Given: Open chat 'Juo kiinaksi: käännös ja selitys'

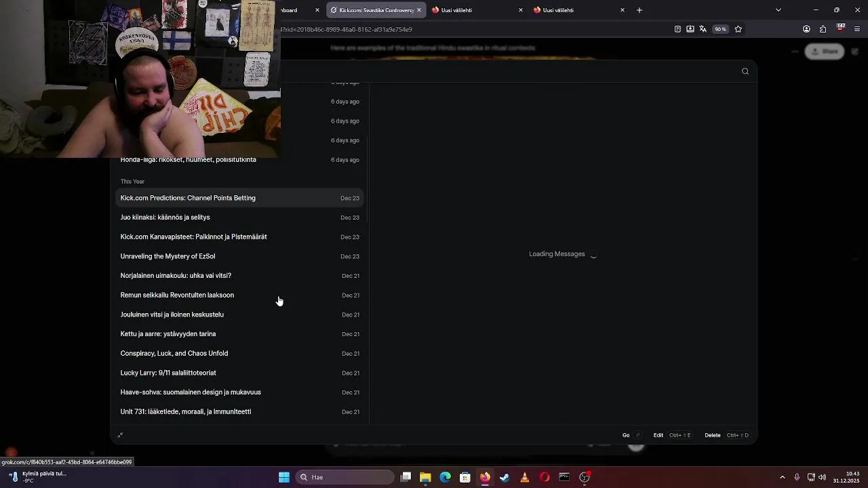Looking at the screenshot, I should [240, 218].
